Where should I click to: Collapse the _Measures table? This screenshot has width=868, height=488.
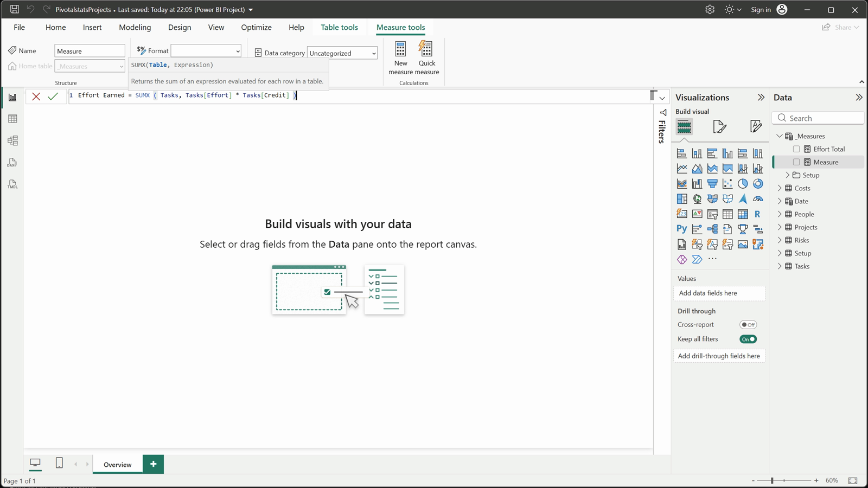click(x=780, y=136)
